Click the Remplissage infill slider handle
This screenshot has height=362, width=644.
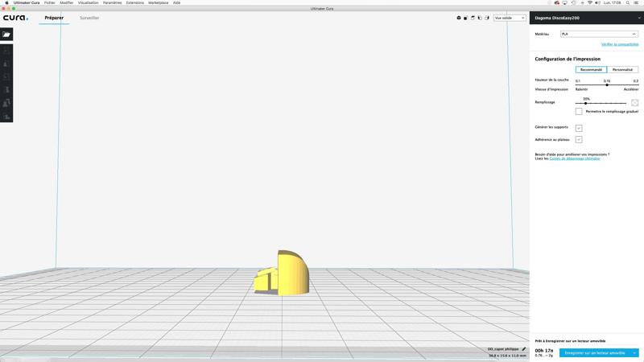tap(586, 103)
